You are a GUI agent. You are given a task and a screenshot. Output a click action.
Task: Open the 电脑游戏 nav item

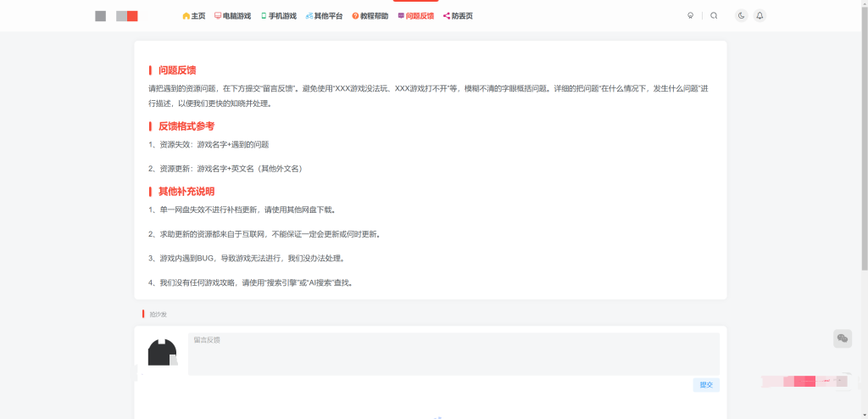tap(232, 16)
